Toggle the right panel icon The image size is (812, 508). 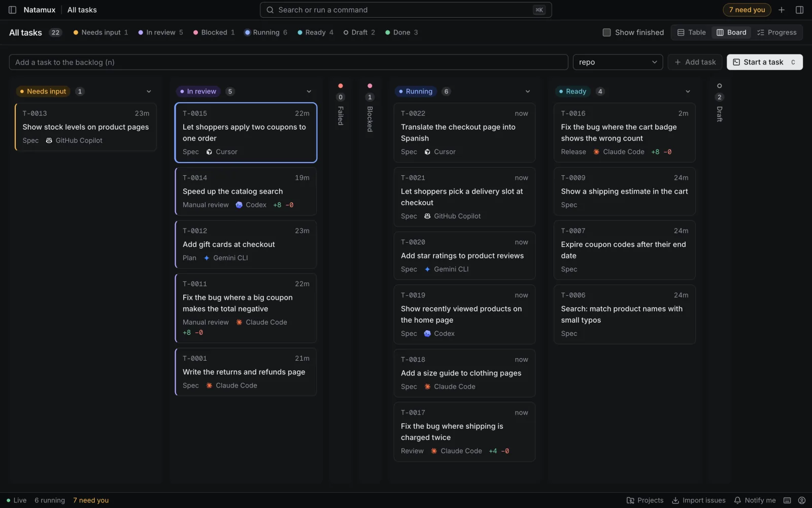coord(799,10)
